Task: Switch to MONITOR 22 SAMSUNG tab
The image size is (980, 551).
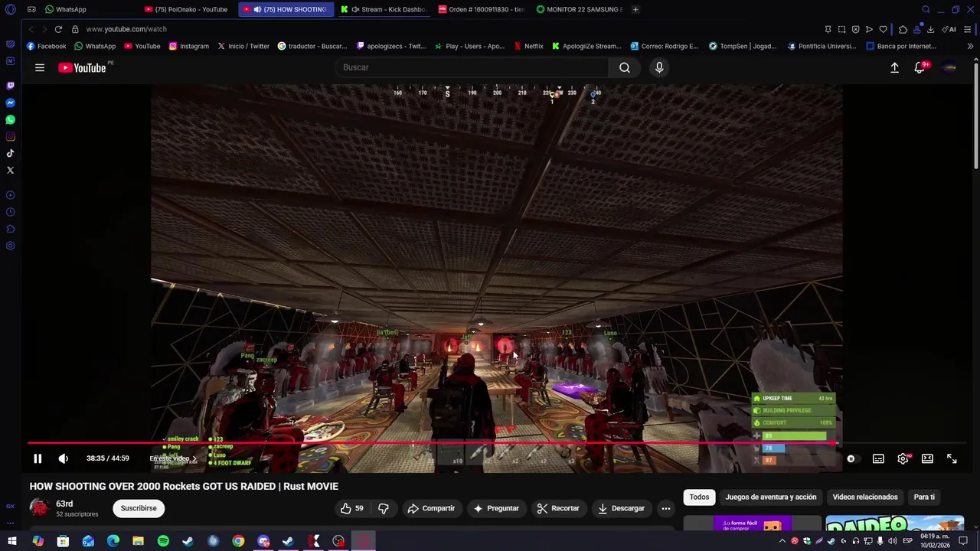Action: [581, 9]
